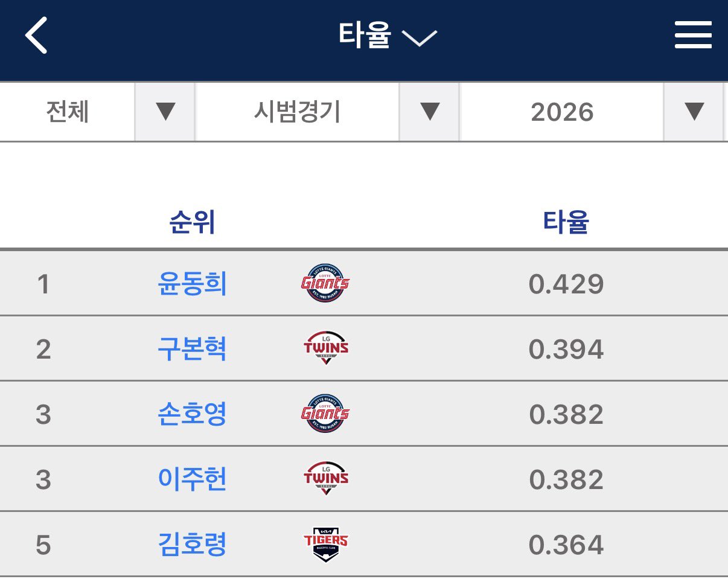Open player 이주헌's profile link
728x579 pixels.
(x=192, y=479)
